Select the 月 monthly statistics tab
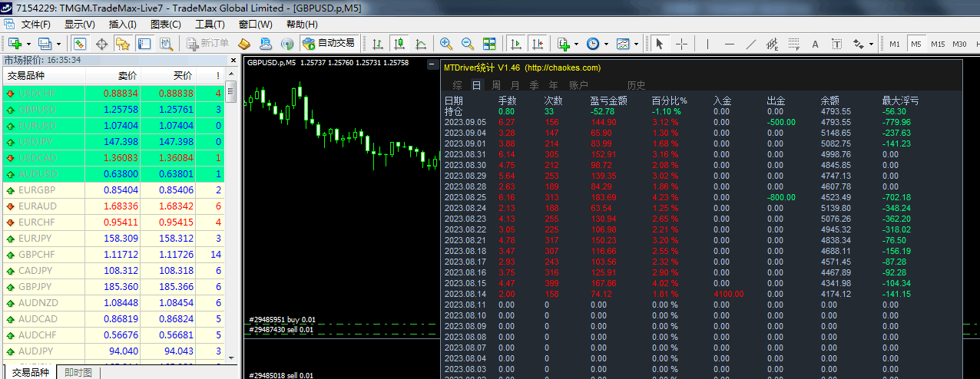This screenshot has height=379, width=980. pyautogui.click(x=515, y=84)
